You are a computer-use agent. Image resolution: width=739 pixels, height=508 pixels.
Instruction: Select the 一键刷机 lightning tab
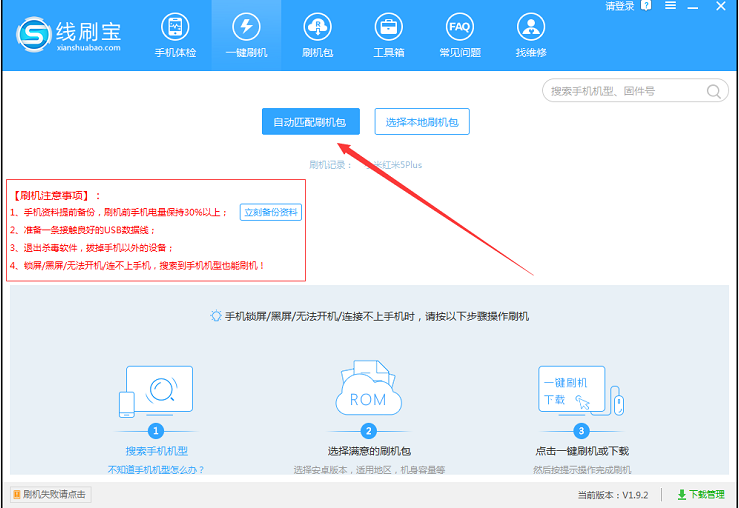[246, 35]
